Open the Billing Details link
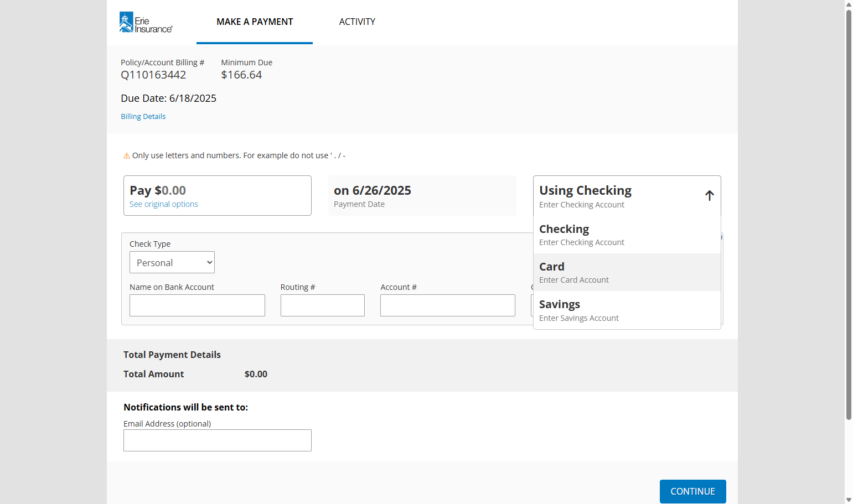Screen dimensions: 853x504 pyautogui.click(x=143, y=116)
